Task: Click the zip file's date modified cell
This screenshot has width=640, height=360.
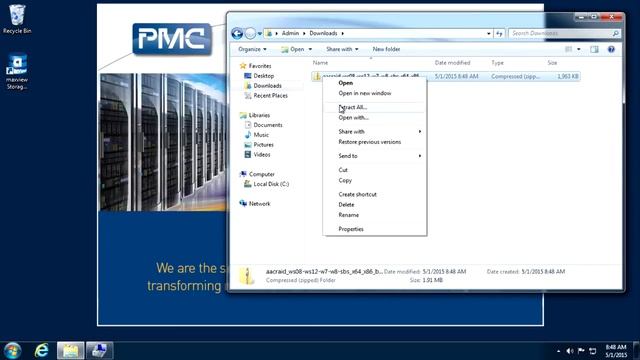Action: (x=456, y=76)
